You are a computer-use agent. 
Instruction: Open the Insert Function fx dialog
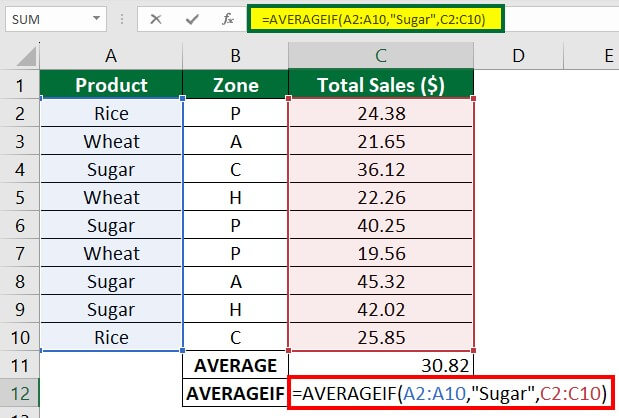click(228, 19)
